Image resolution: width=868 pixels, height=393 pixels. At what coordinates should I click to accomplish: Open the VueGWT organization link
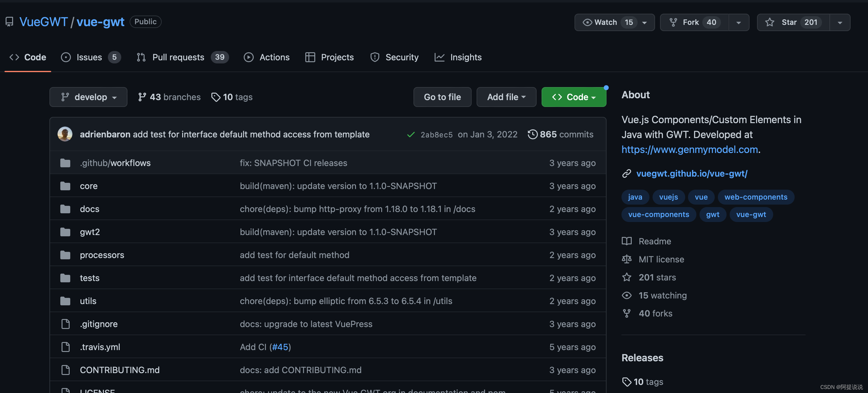tap(44, 22)
